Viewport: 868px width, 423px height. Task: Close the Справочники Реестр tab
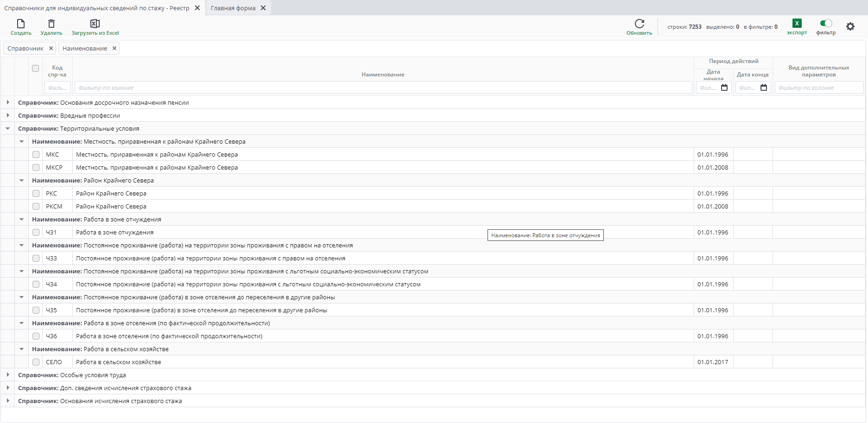point(197,8)
